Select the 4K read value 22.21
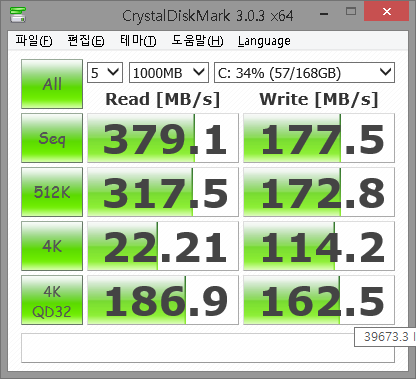 [x=163, y=246]
